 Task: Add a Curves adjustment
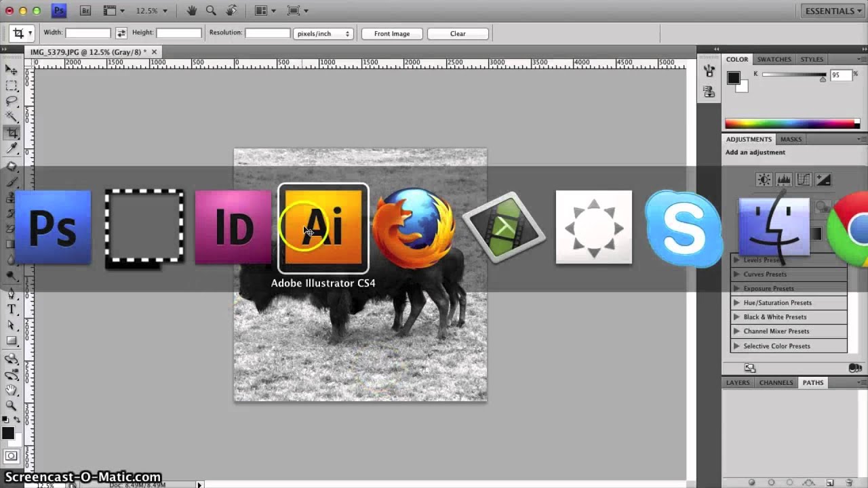[x=803, y=180]
